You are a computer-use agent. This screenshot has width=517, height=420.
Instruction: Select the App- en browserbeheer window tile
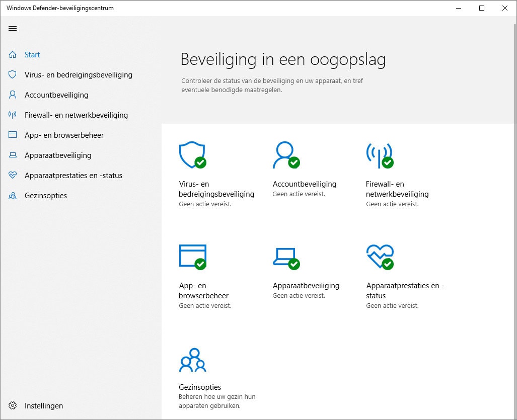pyautogui.click(x=192, y=256)
